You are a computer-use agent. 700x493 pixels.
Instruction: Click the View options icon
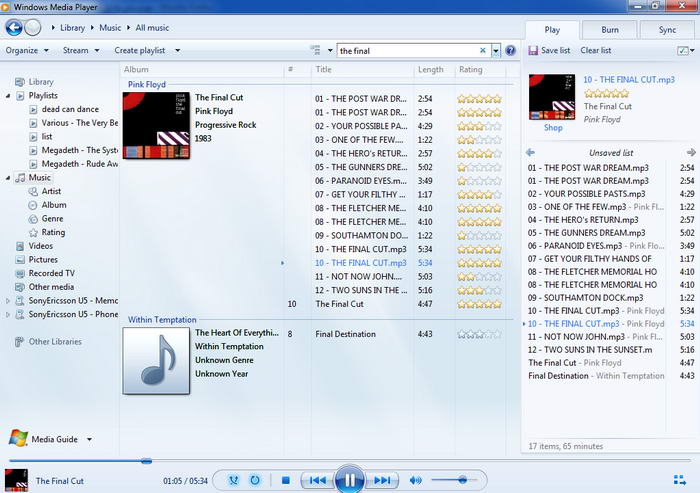click(316, 50)
